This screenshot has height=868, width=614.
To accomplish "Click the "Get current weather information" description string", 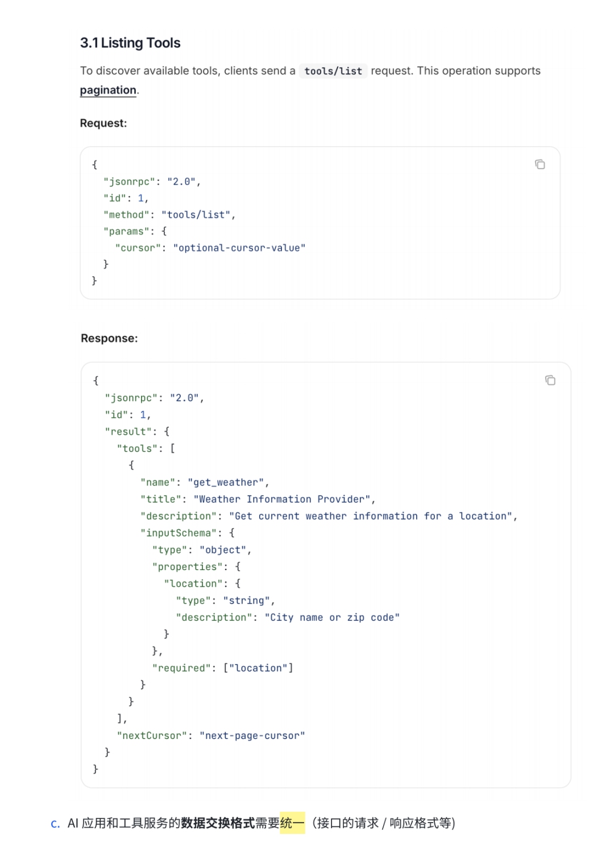I will (371, 516).
